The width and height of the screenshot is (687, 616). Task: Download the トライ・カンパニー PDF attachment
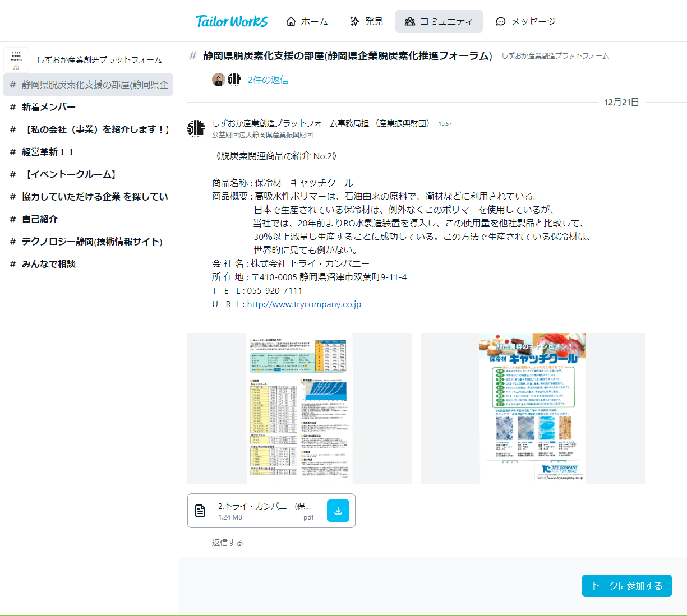338,511
